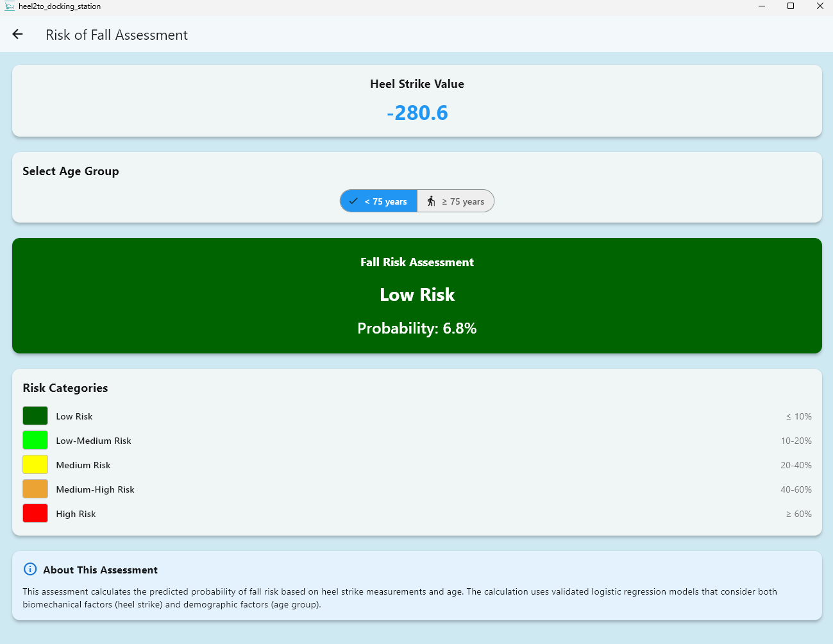The image size is (833, 644).
Task: Click the ≥ 60% High Risk threshold
Action: tap(798, 514)
